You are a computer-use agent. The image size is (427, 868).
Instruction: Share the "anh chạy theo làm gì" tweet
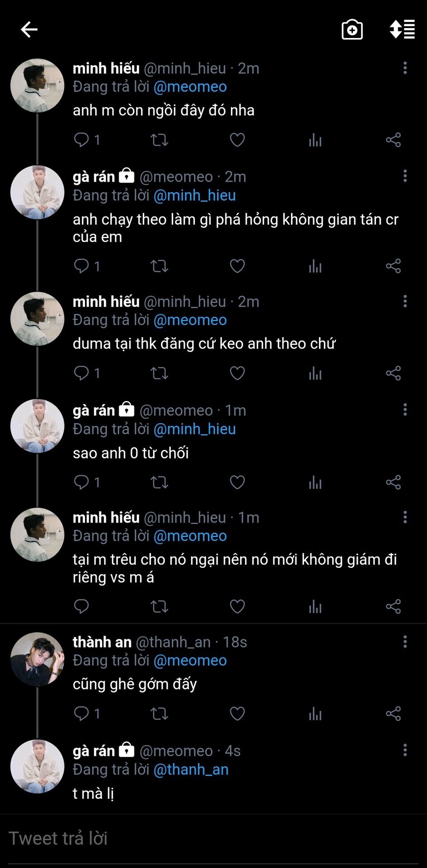pos(393,266)
